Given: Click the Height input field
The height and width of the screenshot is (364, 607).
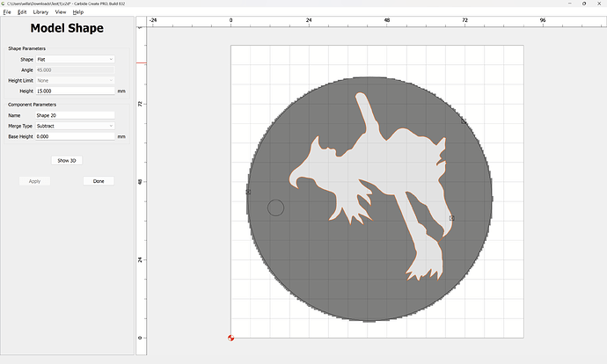Looking at the screenshot, I should point(75,91).
